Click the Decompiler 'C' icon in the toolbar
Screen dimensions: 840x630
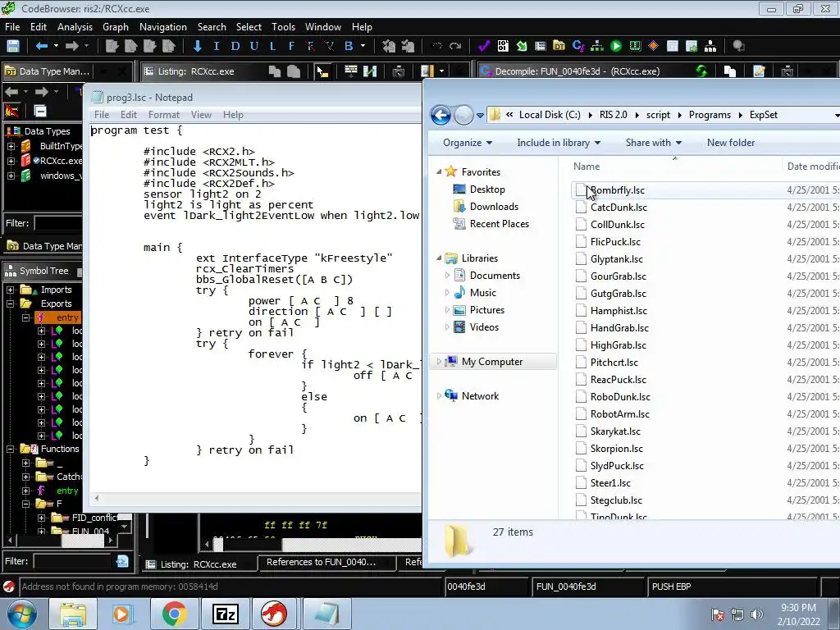coord(577,46)
